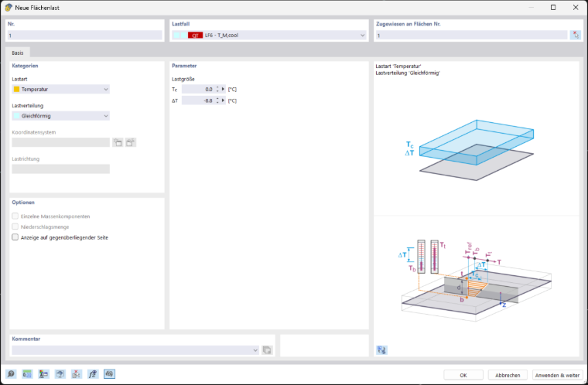
Task: Click Anwenden & weiter button
Action: point(557,375)
